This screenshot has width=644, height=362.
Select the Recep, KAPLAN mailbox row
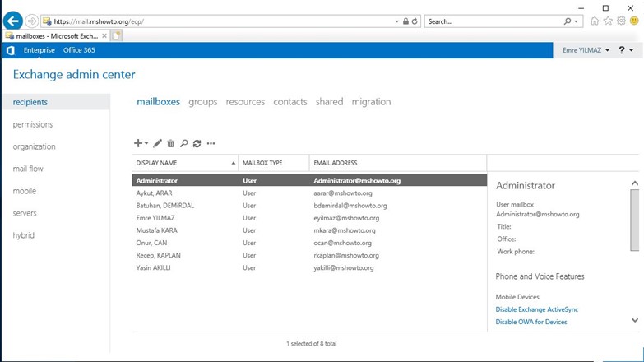309,255
